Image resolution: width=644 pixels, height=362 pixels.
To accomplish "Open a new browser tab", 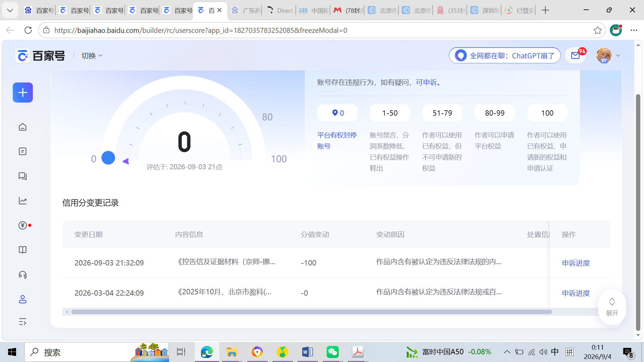I will (x=545, y=10).
